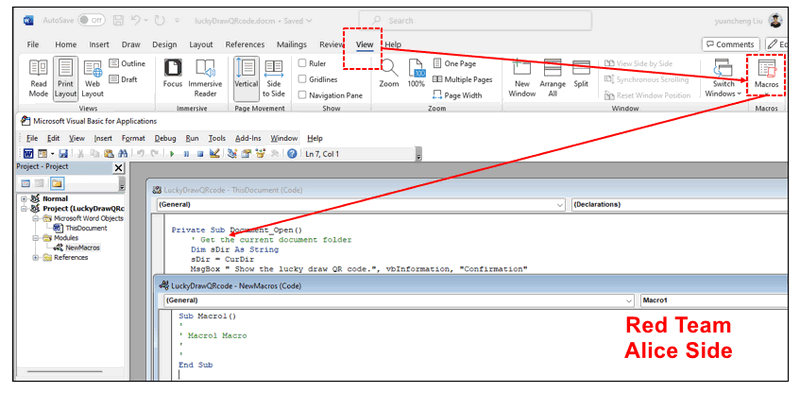The image size is (800, 393).
Task: Enter Focus mode from the ribbon
Action: coord(172,74)
